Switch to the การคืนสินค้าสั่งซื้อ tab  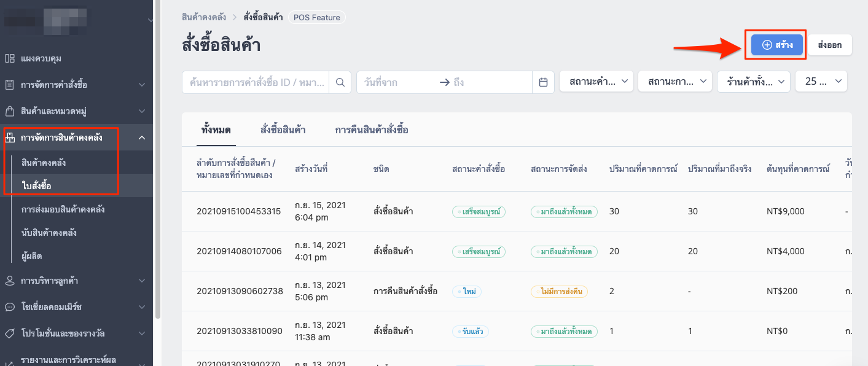372,130
